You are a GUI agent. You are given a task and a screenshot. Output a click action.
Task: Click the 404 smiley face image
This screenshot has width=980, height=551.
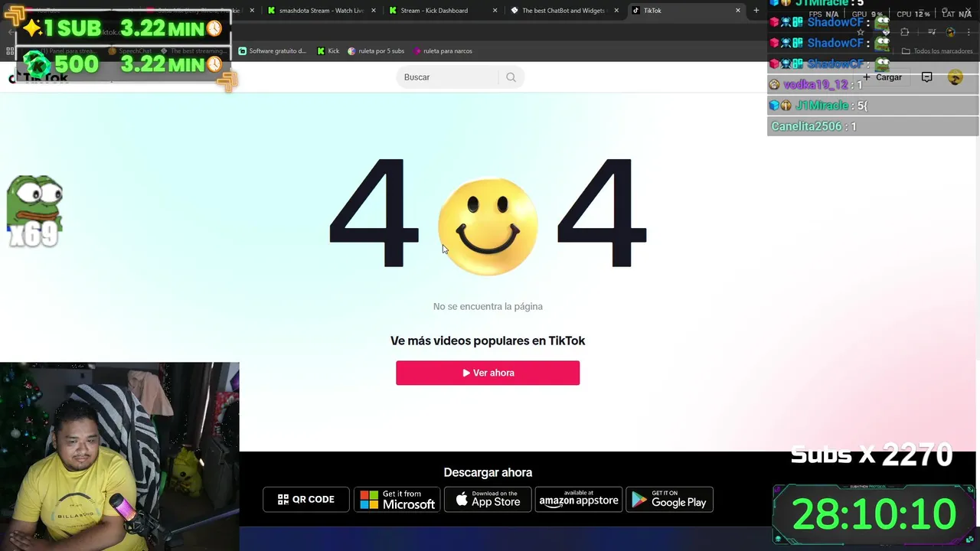coord(488,227)
